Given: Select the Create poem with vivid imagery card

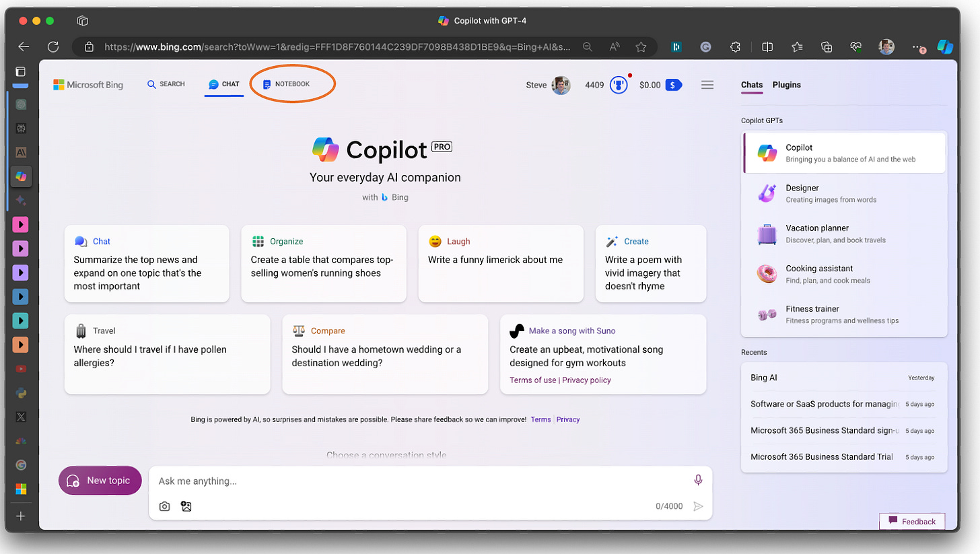Looking at the screenshot, I should click(651, 264).
